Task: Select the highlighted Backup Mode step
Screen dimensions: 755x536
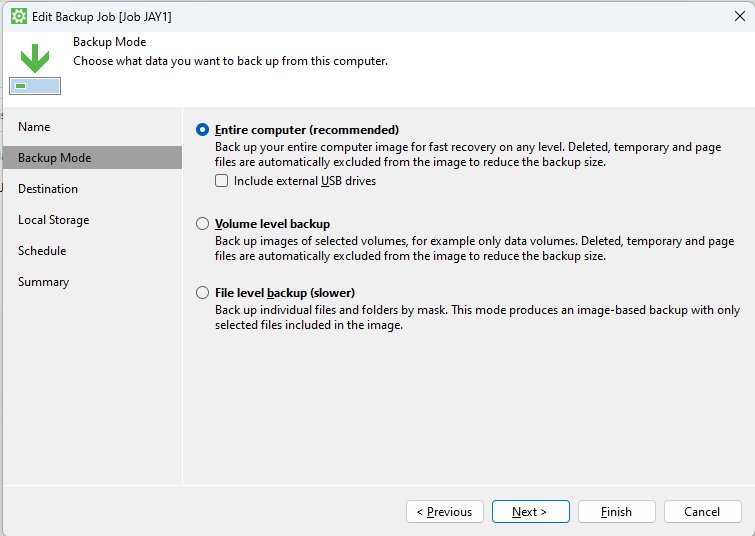Action: click(x=54, y=158)
